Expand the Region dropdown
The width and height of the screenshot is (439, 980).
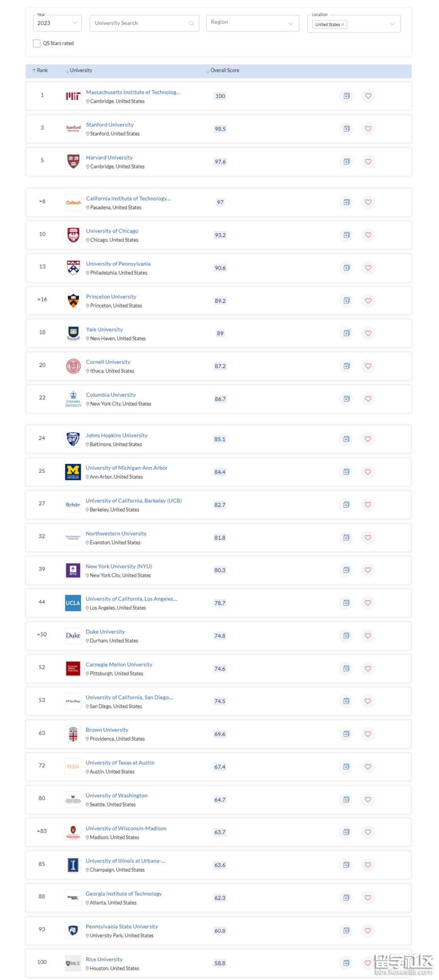tap(252, 23)
